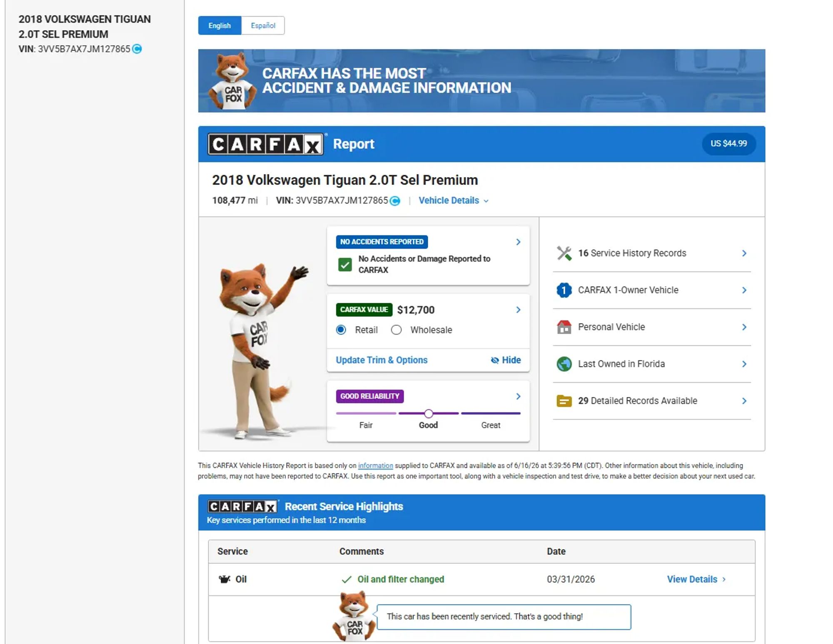The height and width of the screenshot is (644, 833).
Task: Click the CARFAX badge icon beside report VIN
Action: coord(395,201)
